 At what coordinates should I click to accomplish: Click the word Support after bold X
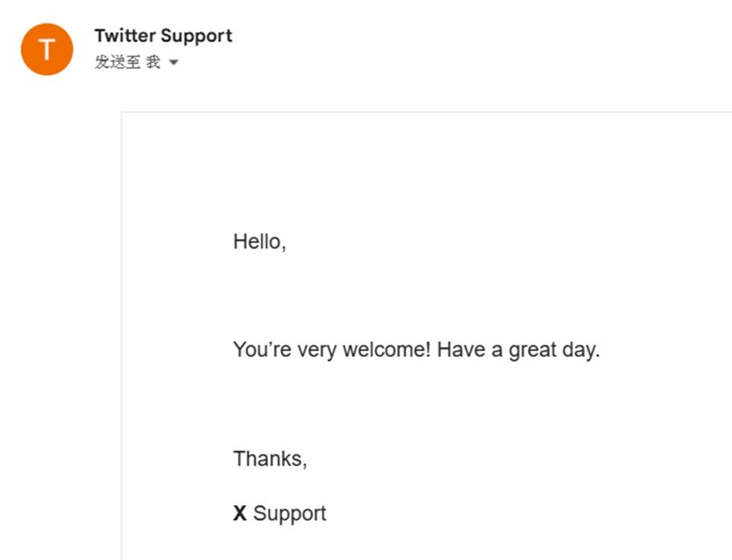289,514
